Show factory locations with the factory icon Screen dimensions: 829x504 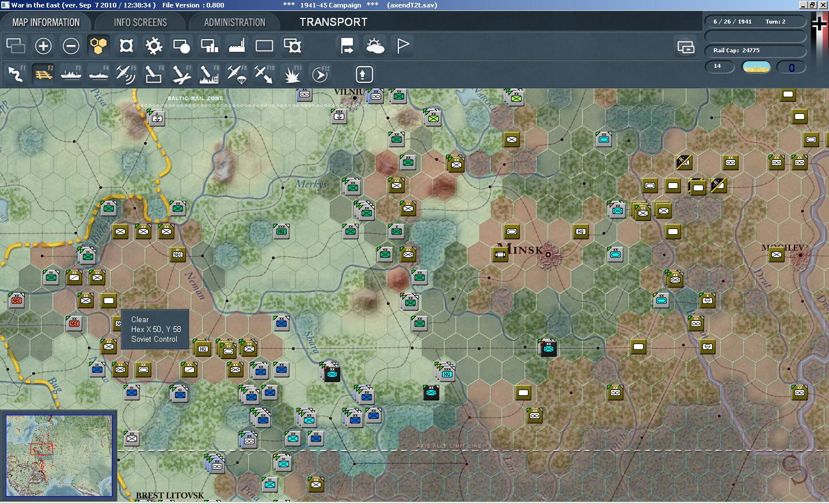click(x=237, y=46)
